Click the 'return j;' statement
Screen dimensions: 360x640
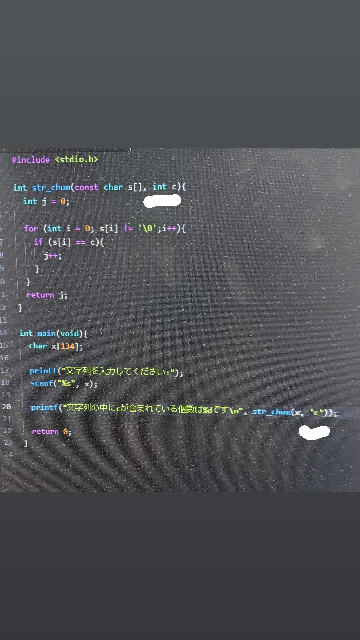pyautogui.click(x=47, y=295)
